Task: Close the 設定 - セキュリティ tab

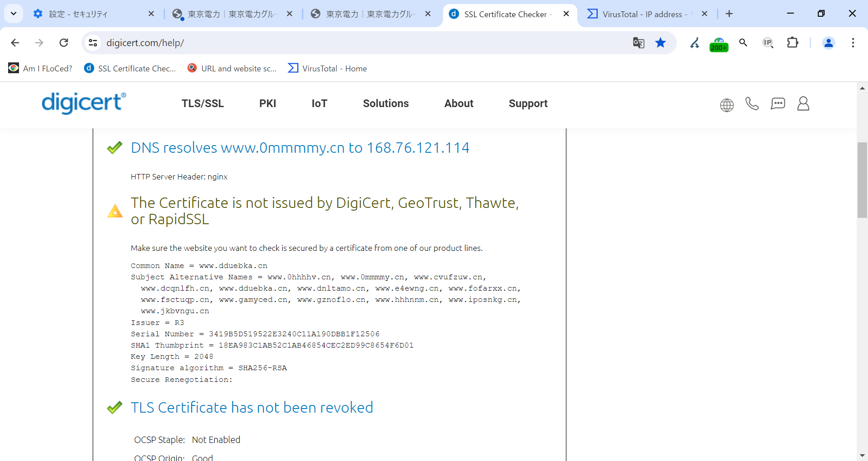Action: point(151,14)
